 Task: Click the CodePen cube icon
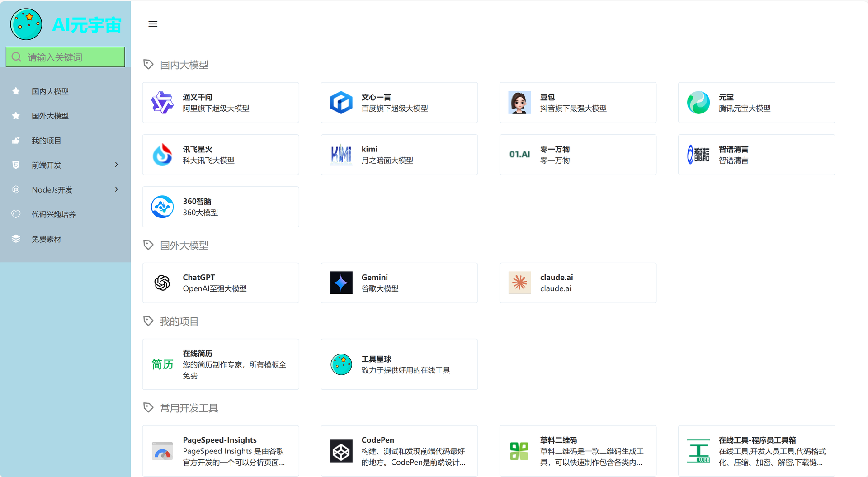341,451
